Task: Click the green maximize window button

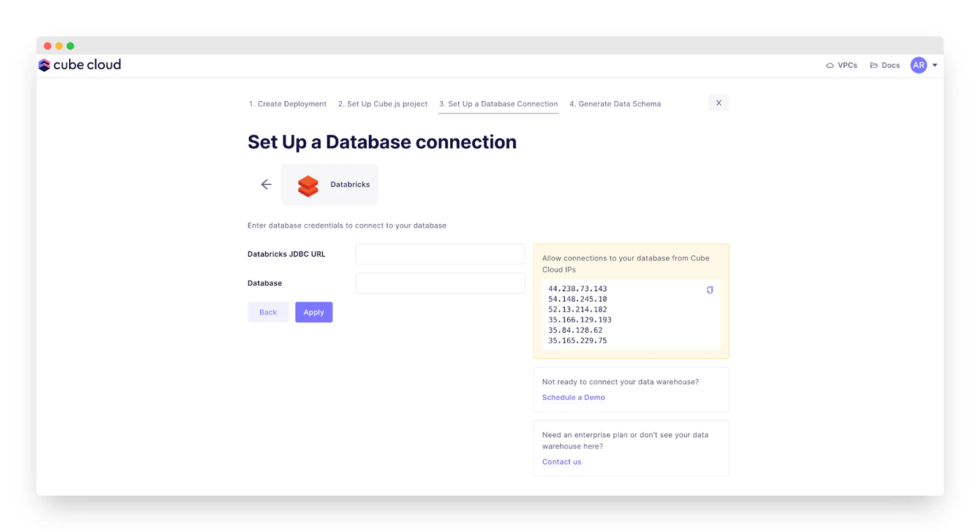Action: click(x=70, y=46)
